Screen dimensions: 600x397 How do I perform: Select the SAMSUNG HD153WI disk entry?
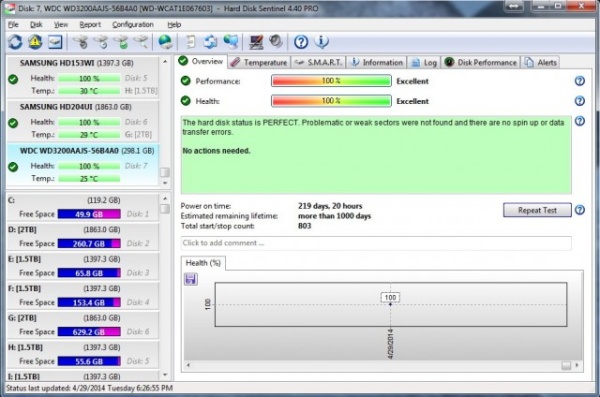(83, 77)
